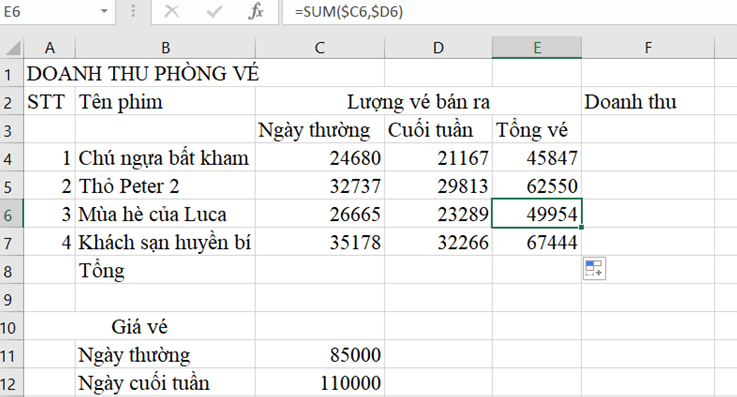
Task: Select the cell with value 32737
Action: [x=320, y=186]
